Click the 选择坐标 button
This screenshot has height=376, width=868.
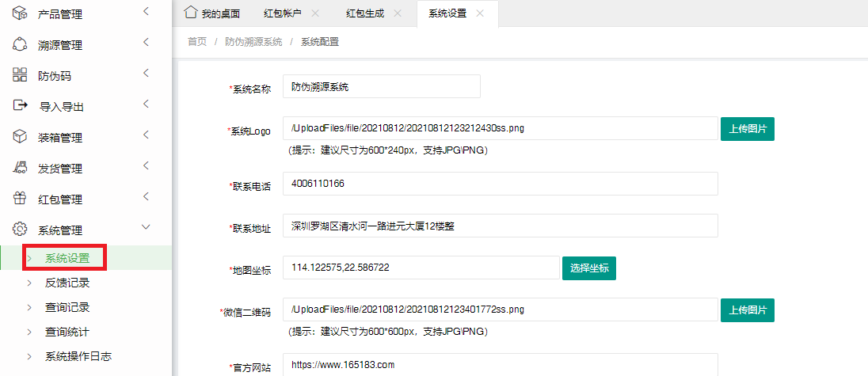[x=588, y=268]
